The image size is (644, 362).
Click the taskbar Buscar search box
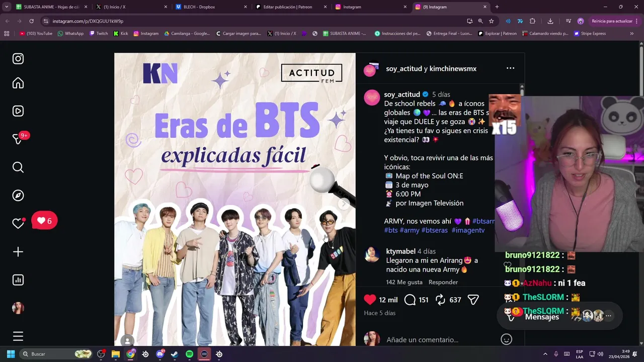click(57, 354)
